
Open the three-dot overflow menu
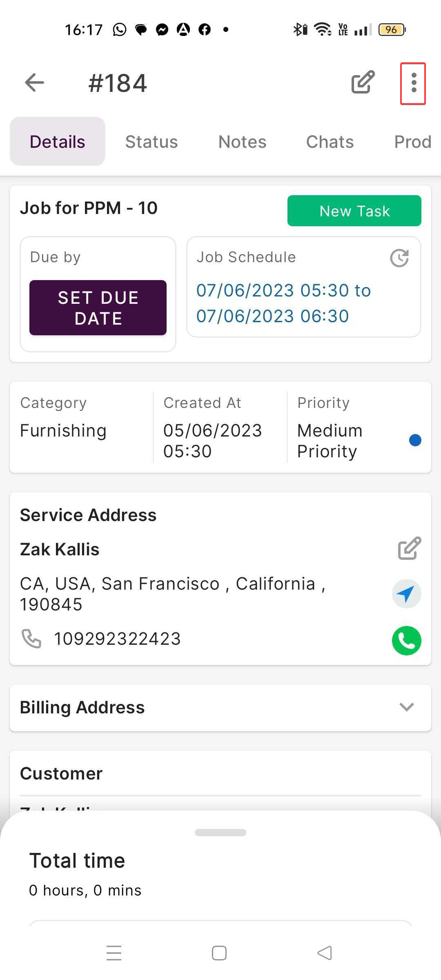(413, 83)
